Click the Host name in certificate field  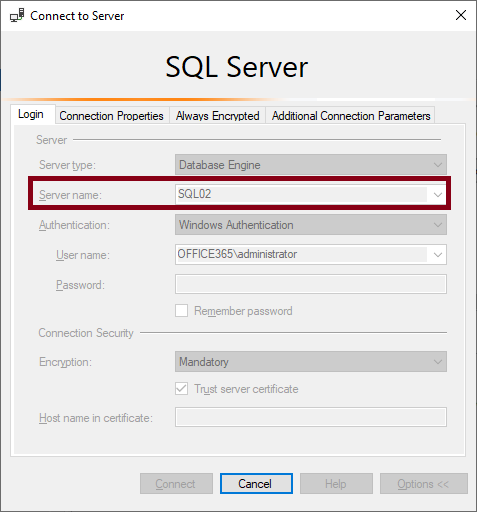(311, 417)
